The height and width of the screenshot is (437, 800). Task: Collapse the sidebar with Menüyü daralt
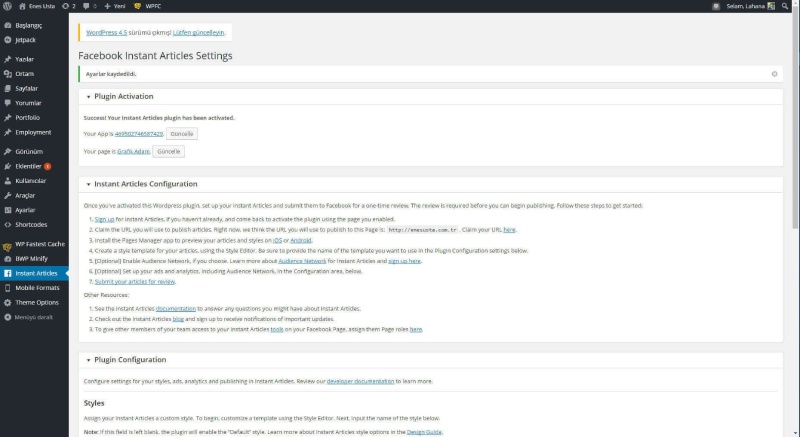[x=34, y=317]
